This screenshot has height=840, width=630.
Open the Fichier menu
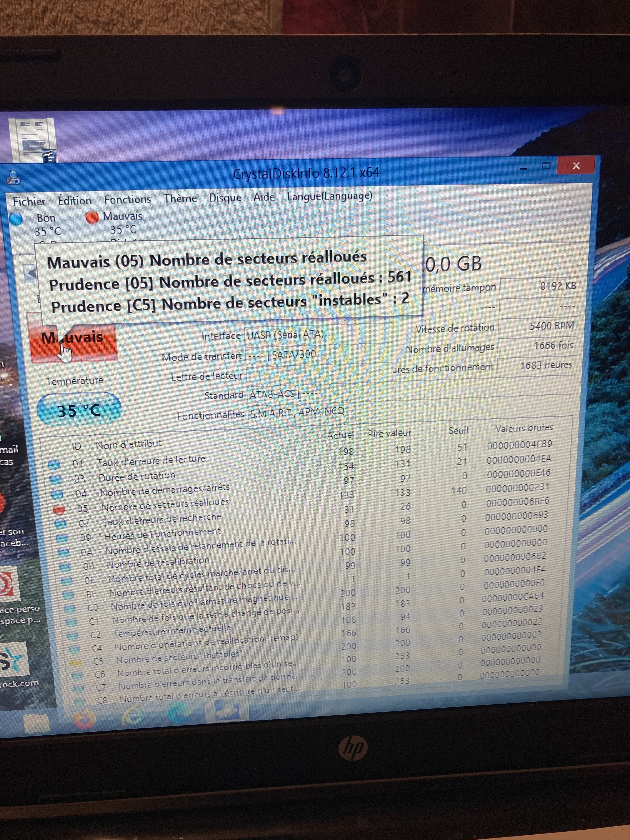[29, 201]
